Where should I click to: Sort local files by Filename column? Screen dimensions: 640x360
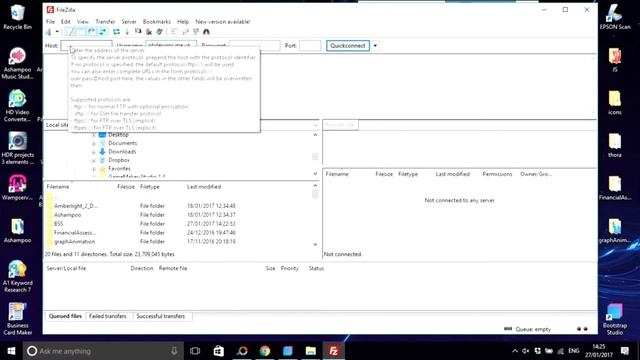[58, 187]
